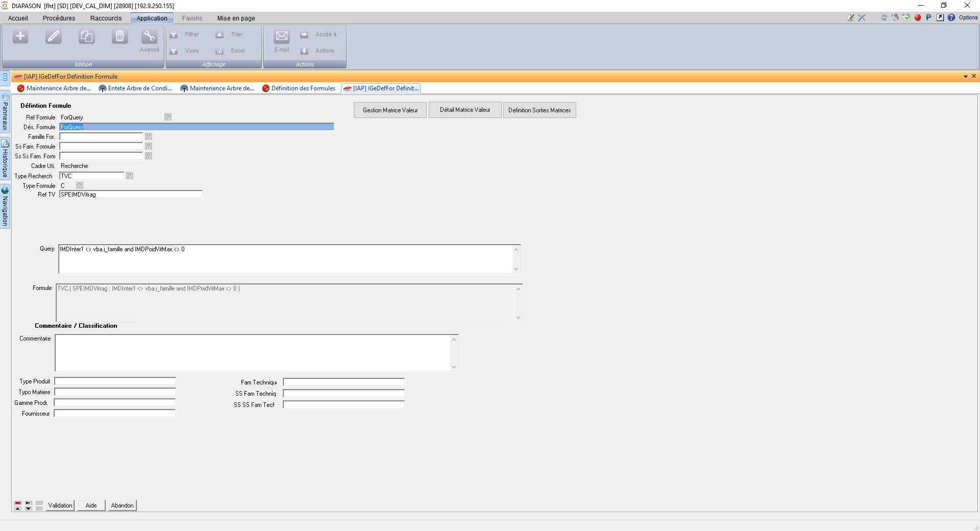The height and width of the screenshot is (531, 980).
Task: Open the Excel export dropdown
Action: pos(256,51)
